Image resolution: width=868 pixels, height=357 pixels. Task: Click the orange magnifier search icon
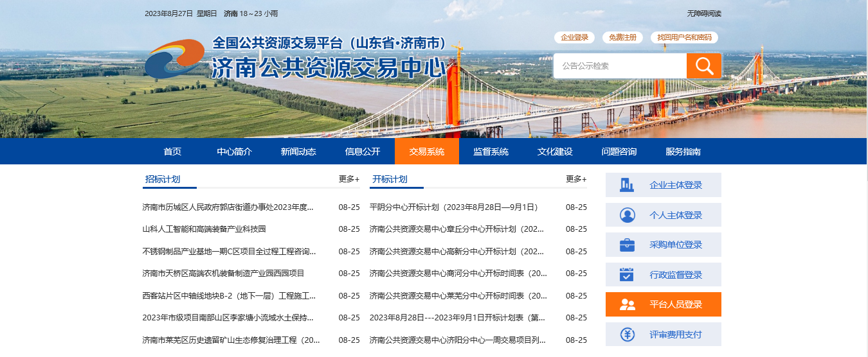click(x=703, y=65)
